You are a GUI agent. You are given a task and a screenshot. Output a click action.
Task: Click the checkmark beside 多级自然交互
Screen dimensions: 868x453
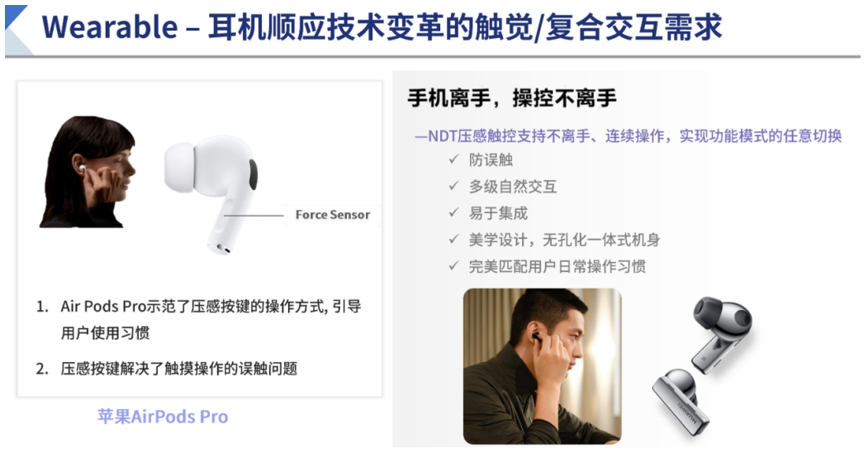click(x=454, y=186)
